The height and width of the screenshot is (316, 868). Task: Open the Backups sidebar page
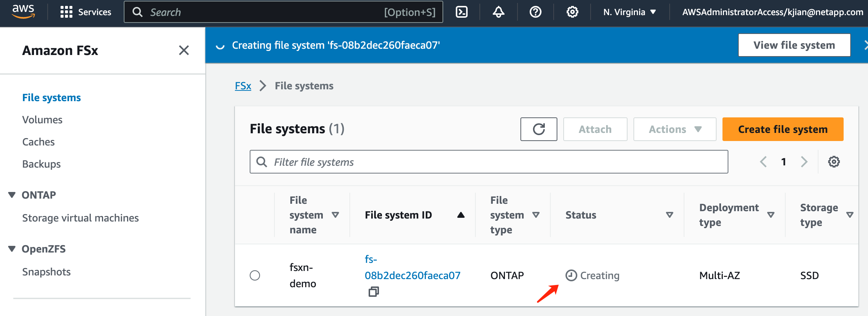pyautogui.click(x=41, y=164)
